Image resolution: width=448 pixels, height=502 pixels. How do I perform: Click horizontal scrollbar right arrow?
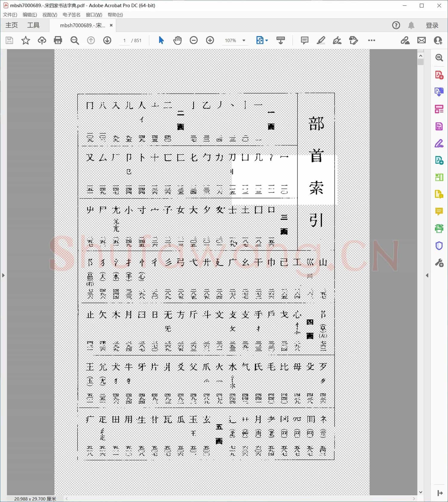click(414, 498)
